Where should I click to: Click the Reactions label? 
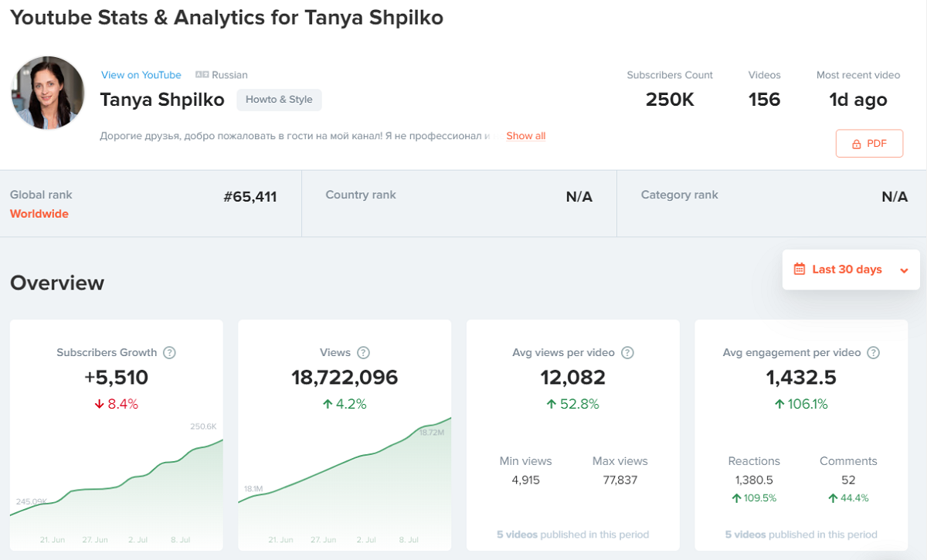[754, 461]
